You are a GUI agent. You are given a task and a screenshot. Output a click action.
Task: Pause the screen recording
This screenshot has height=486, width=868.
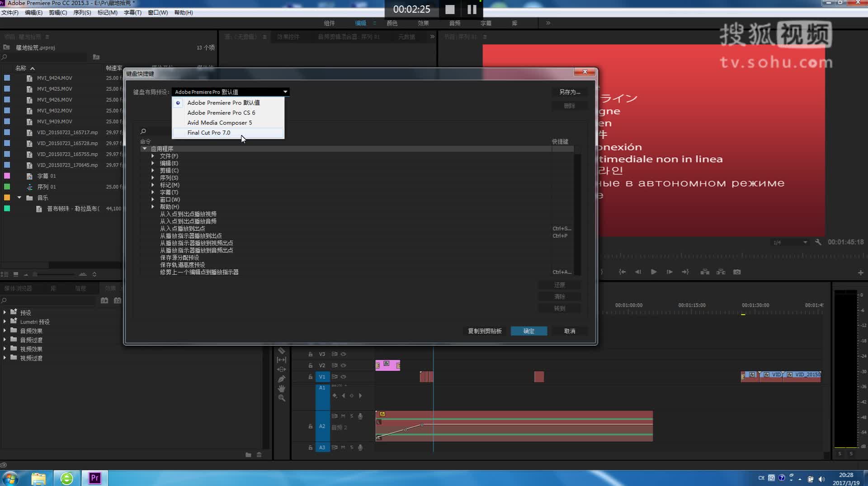coord(472,9)
